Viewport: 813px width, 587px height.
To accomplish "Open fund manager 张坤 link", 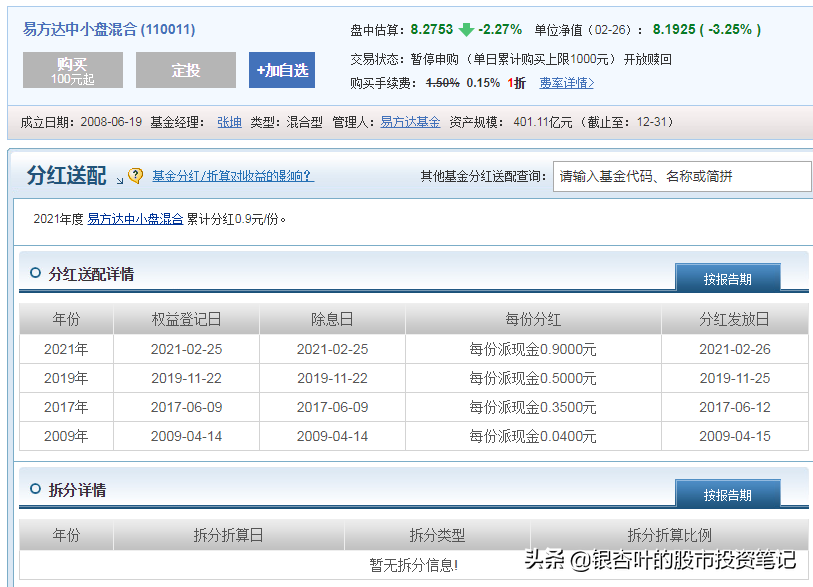I will coord(229,122).
